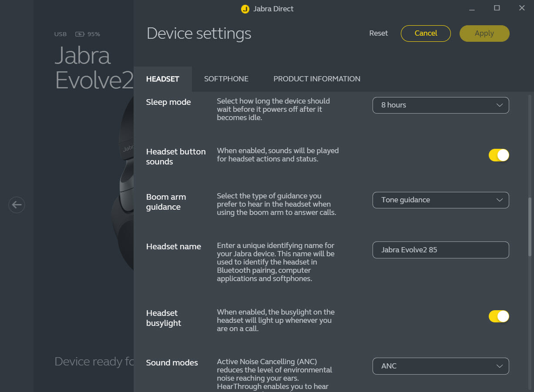Toggle Headset busylight switch

(499, 316)
